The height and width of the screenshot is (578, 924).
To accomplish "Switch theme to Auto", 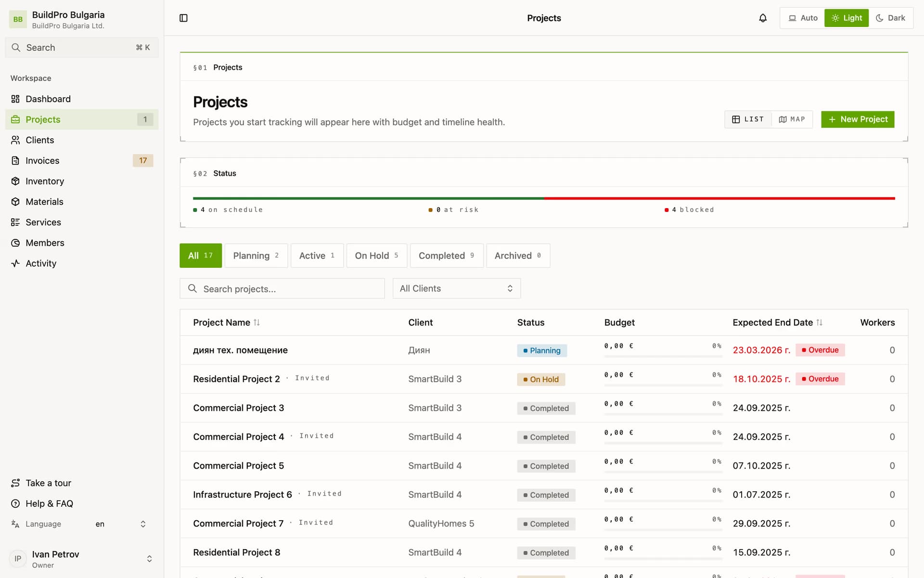I will (x=803, y=18).
